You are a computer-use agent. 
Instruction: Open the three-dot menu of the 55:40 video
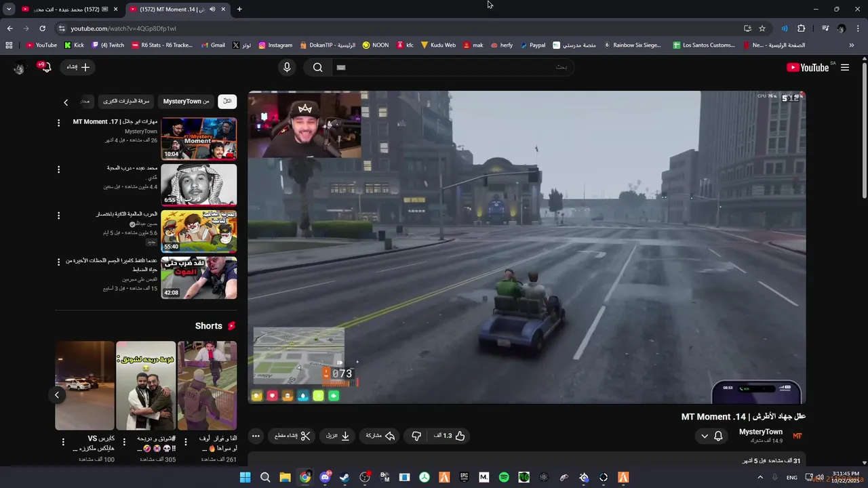click(58, 216)
